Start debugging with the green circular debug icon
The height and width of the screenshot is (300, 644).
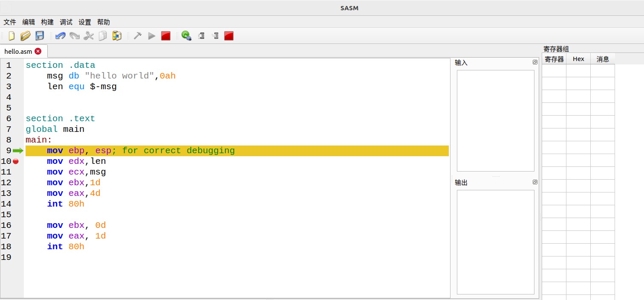186,36
